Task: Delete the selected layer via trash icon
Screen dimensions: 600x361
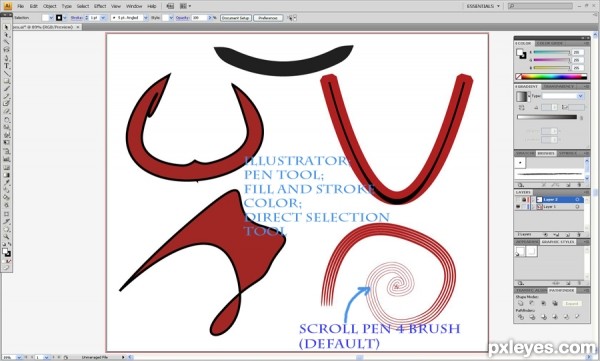Action: tap(579, 234)
